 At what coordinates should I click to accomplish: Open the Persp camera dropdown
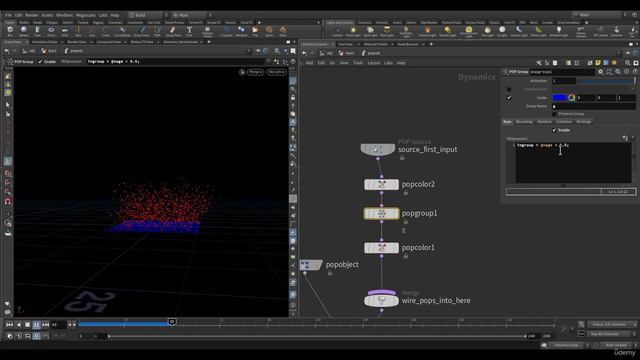256,72
